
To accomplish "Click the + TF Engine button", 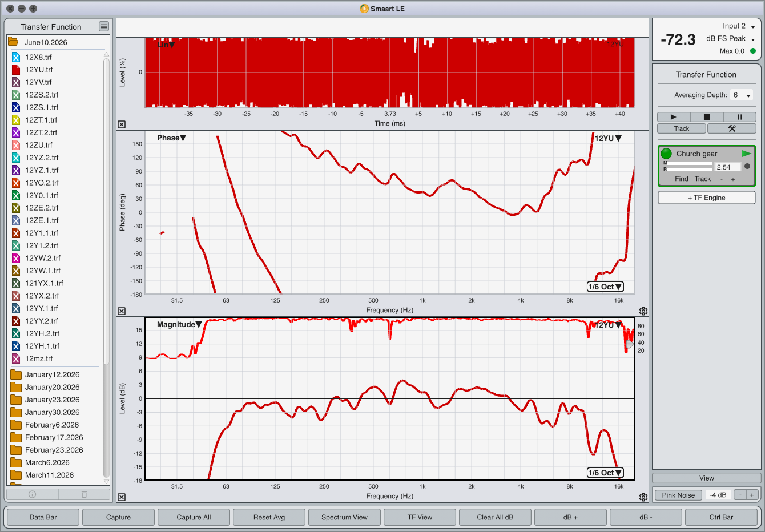I will [x=707, y=198].
